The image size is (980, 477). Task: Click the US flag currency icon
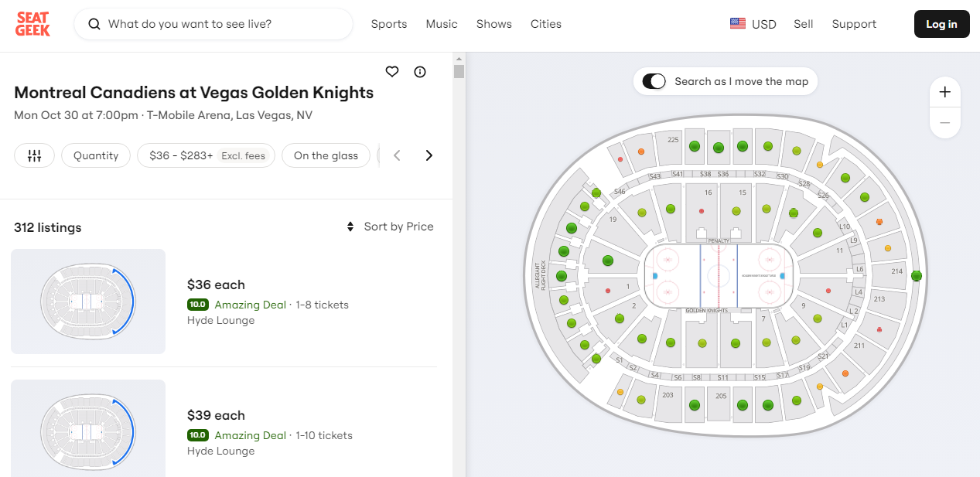click(x=737, y=24)
